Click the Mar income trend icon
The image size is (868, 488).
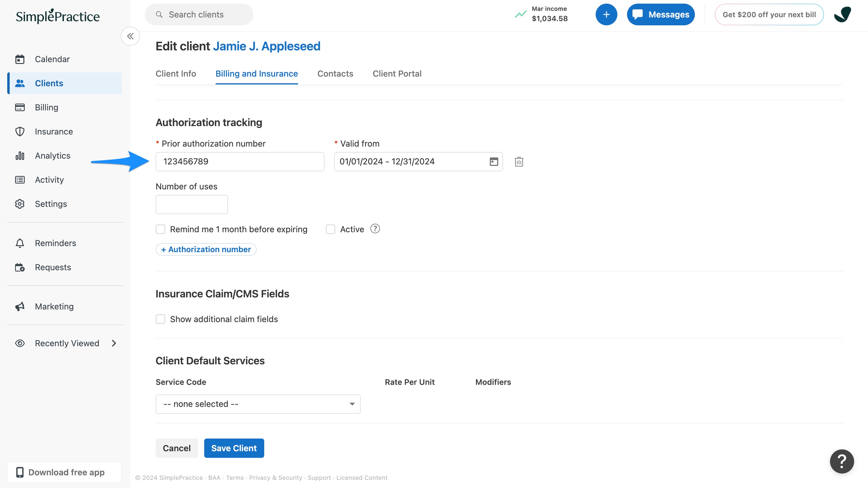(x=521, y=14)
